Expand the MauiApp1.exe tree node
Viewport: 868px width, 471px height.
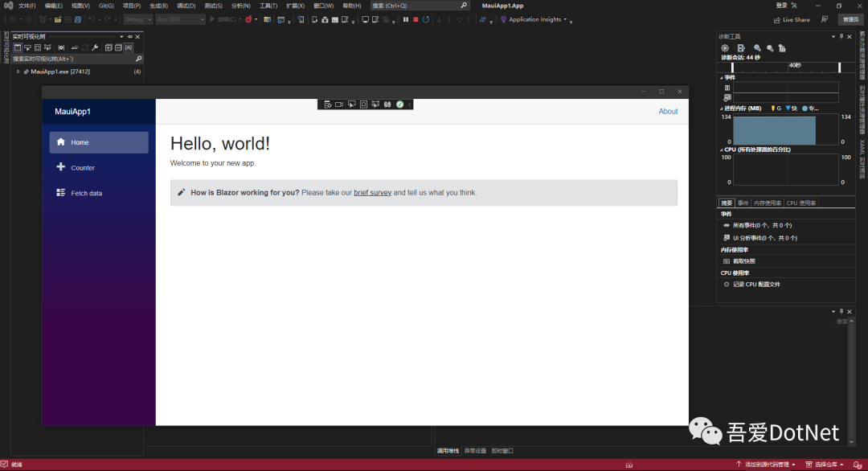pos(18,72)
